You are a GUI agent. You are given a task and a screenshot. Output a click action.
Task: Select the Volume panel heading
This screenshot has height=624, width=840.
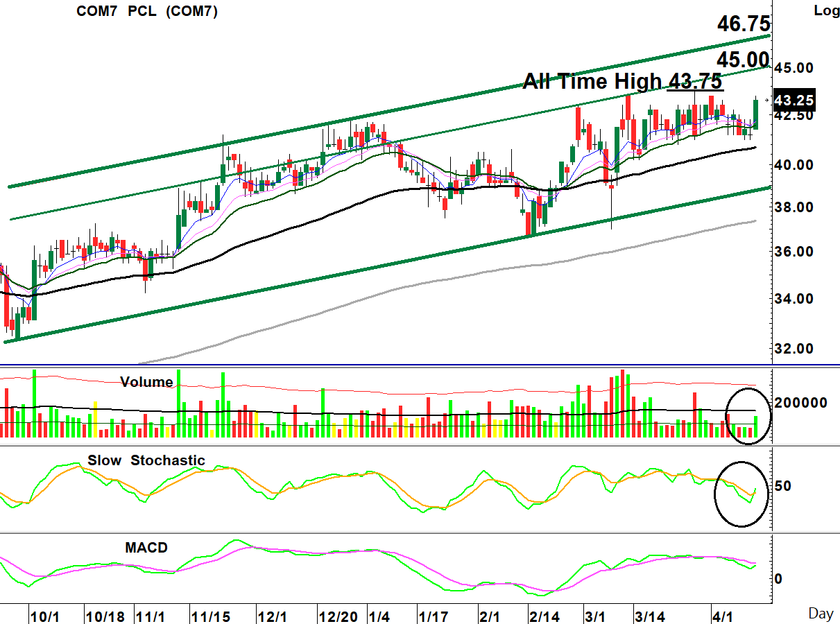[x=147, y=382]
